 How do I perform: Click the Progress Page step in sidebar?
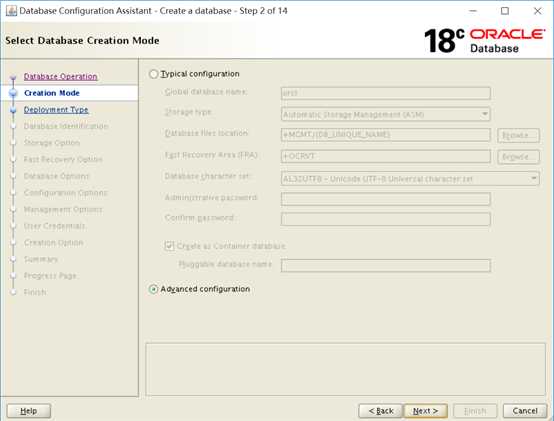tap(50, 276)
